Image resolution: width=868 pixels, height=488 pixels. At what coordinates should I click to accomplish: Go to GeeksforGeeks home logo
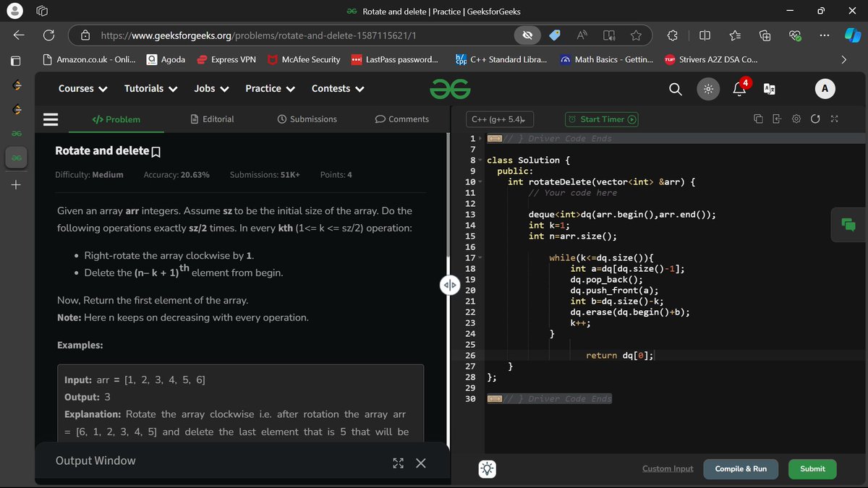coord(450,89)
